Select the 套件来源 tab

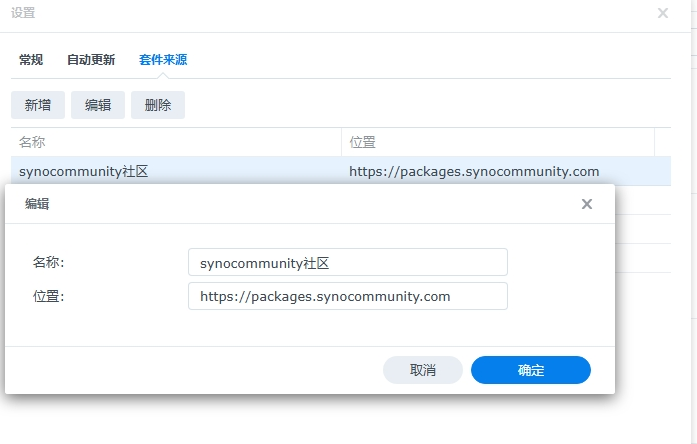click(x=163, y=60)
